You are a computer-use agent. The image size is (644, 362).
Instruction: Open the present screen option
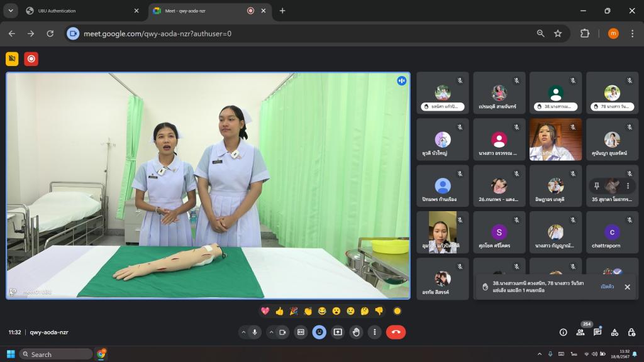[338, 332]
